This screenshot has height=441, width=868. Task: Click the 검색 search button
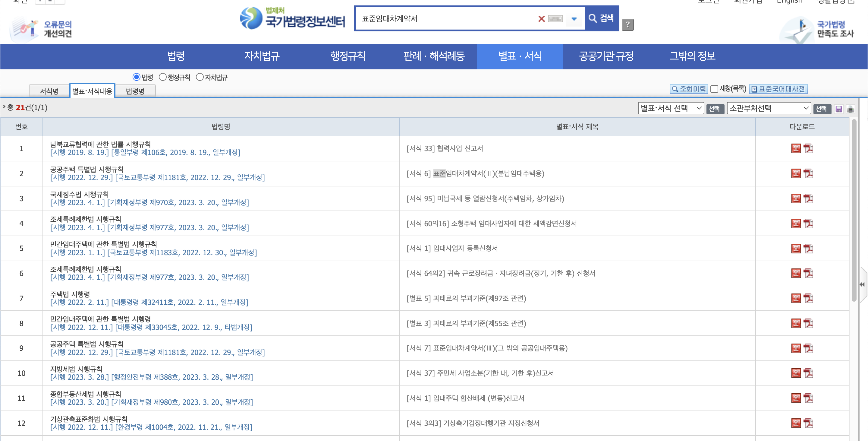pos(602,18)
